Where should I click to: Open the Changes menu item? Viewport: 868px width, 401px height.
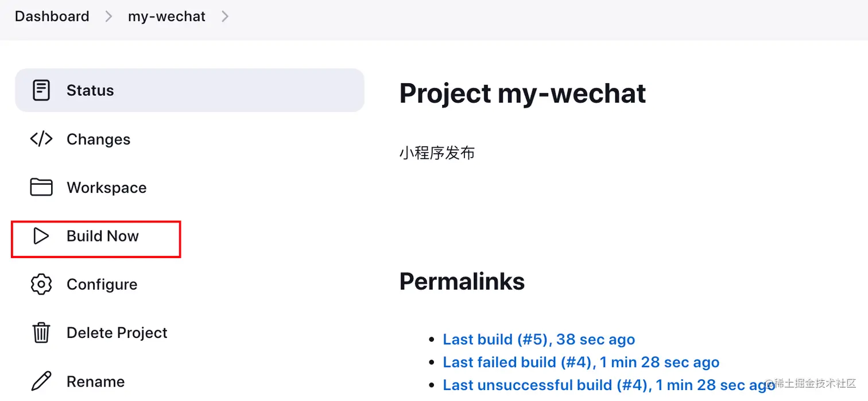tap(98, 139)
